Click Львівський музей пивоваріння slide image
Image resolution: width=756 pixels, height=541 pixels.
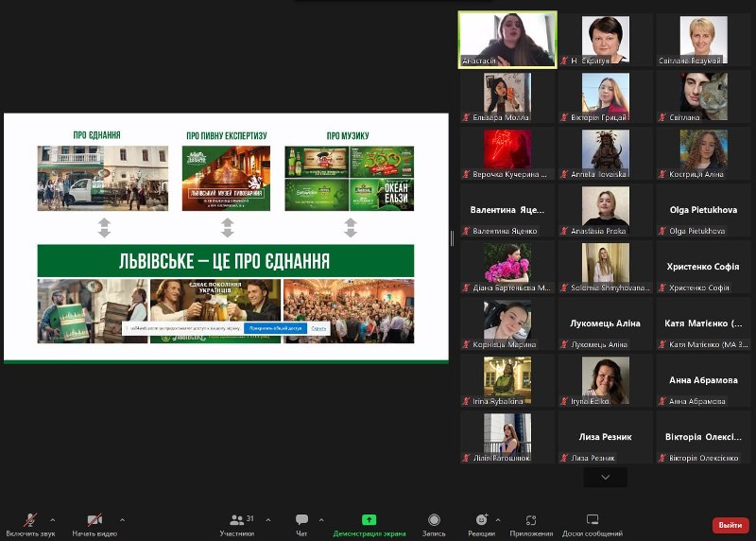tap(226, 178)
